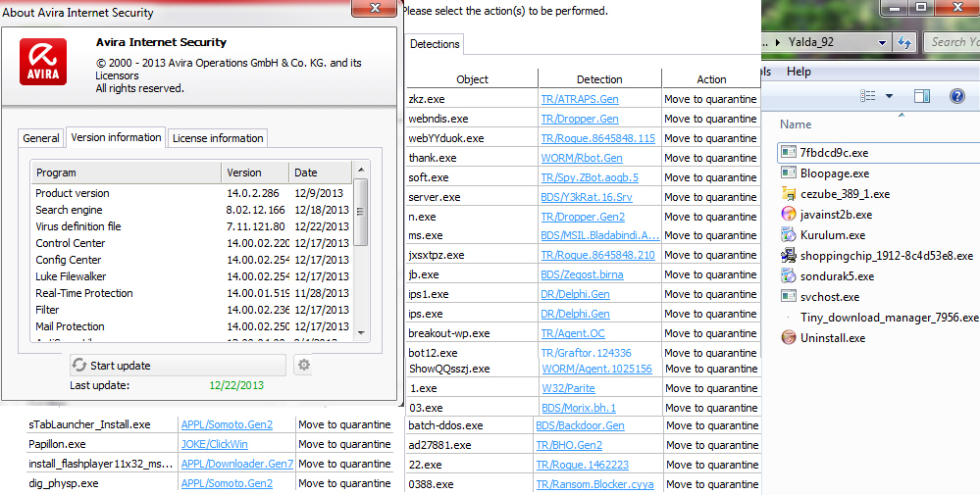Select the sondurak5.exe file icon
This screenshot has height=495, width=980.
tap(788, 275)
